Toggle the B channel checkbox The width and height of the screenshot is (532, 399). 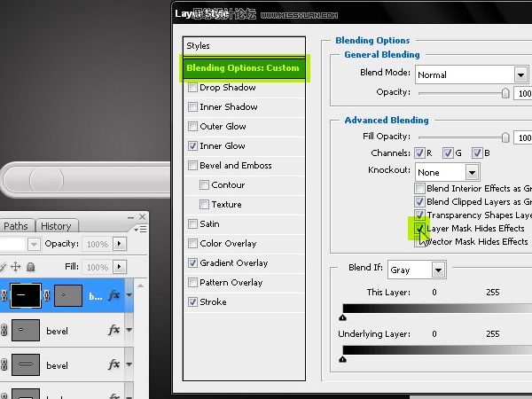coord(477,153)
